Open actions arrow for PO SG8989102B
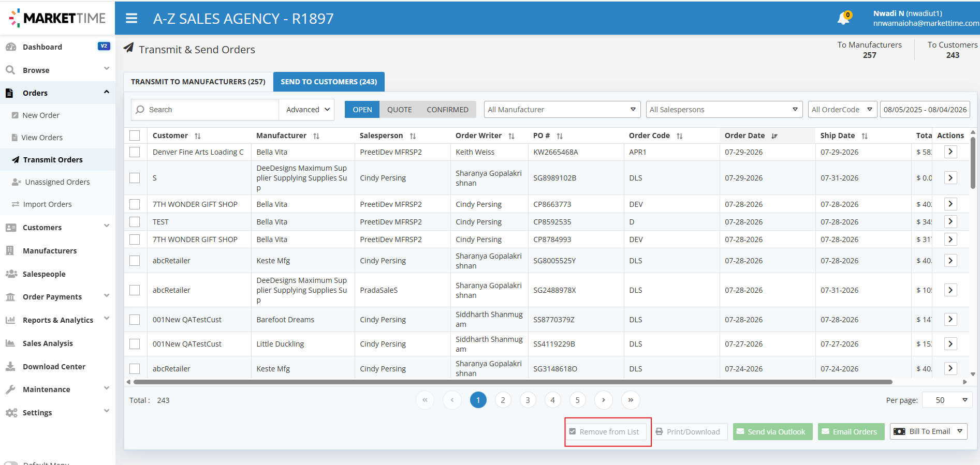Screen dimensions: 980x465 [950, 178]
